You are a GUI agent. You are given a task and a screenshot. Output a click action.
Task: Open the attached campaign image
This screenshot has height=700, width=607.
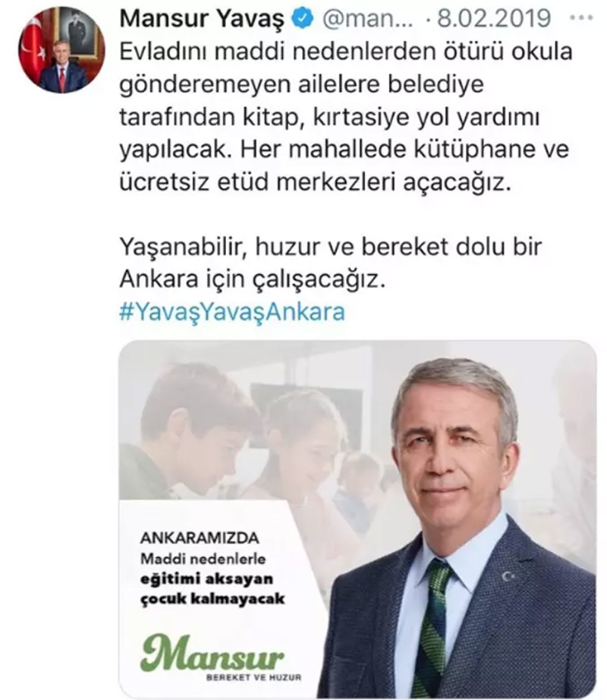coord(357,519)
